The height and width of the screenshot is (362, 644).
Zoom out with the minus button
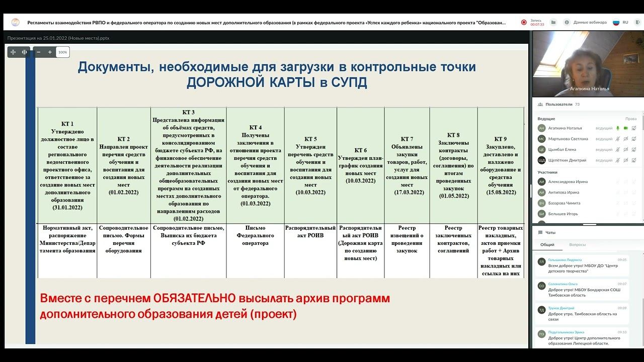click(x=38, y=52)
